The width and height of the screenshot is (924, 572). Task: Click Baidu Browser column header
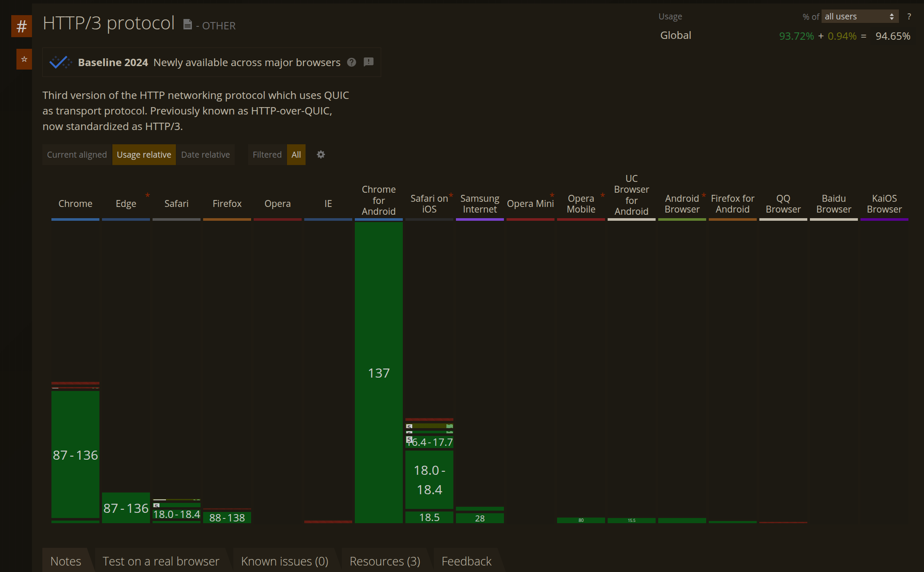834,203
